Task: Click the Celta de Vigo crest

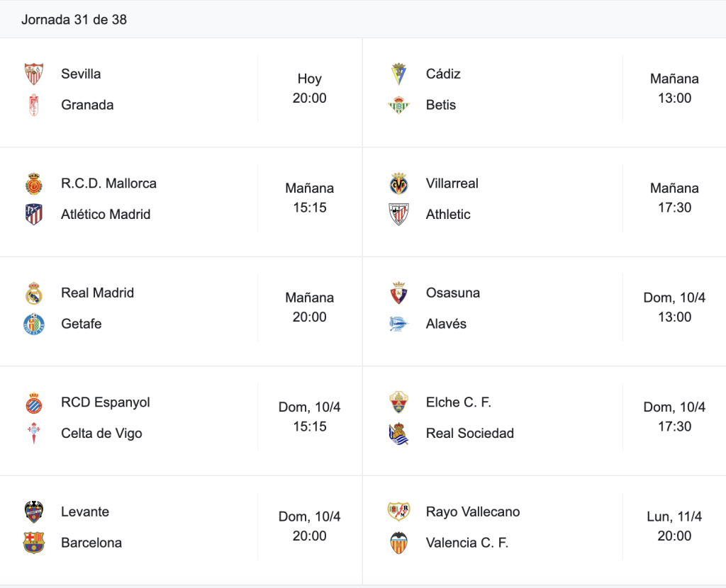Action: [34, 434]
